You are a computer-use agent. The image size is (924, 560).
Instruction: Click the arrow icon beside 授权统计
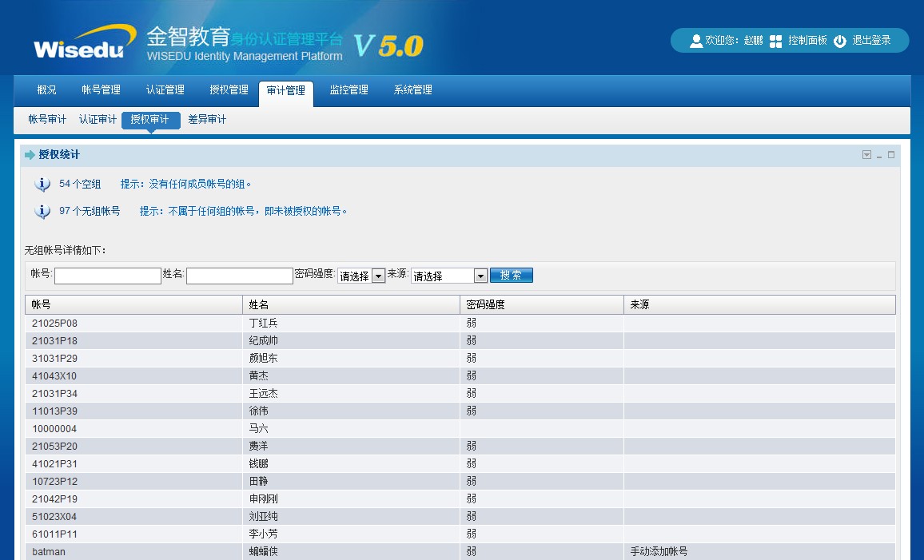click(30, 155)
